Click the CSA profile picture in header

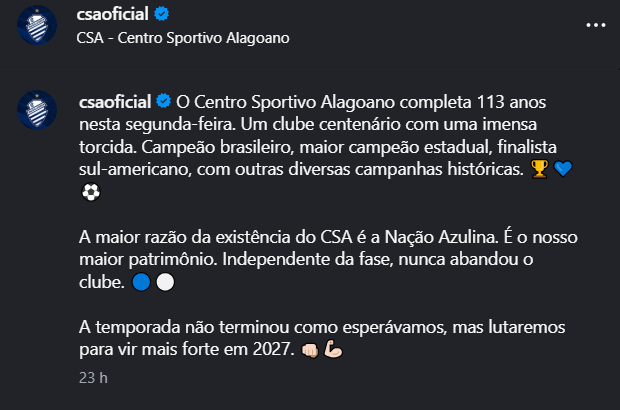click(37, 25)
